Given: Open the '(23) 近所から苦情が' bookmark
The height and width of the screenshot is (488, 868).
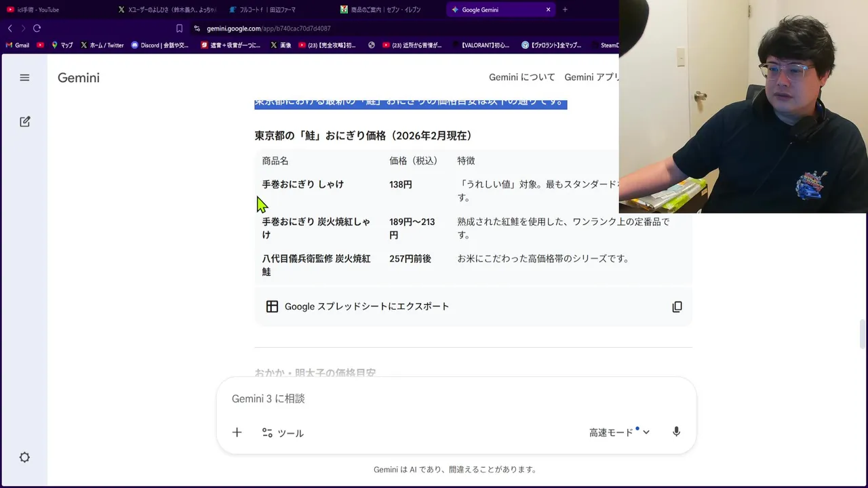Looking at the screenshot, I should (x=412, y=45).
